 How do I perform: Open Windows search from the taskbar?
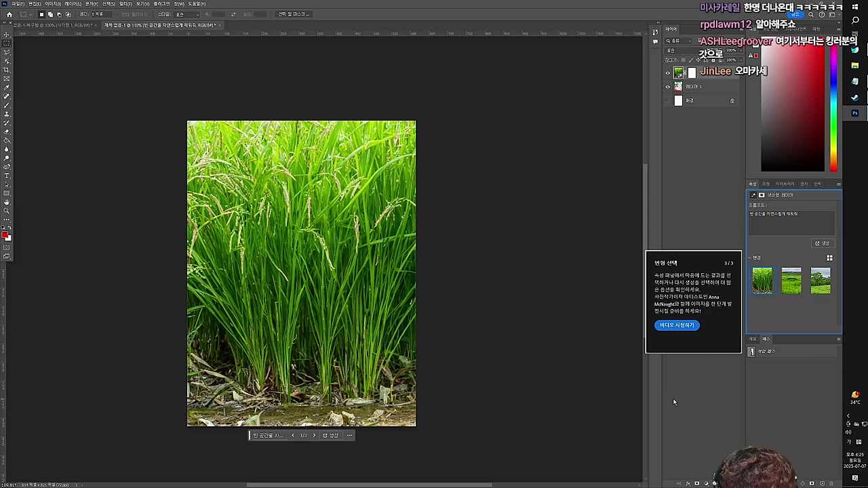coord(855,20)
